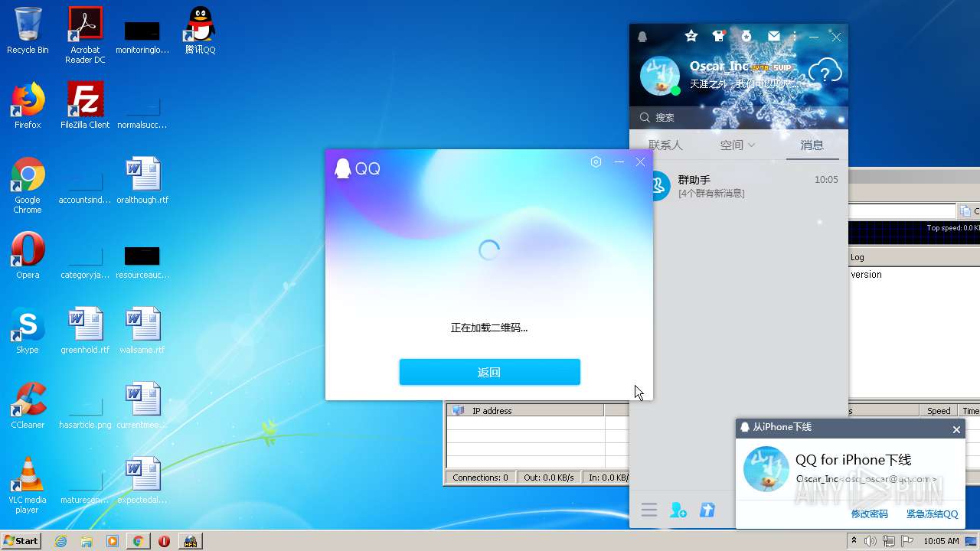Click the Log panel header in background window
The height and width of the screenshot is (551, 980).
857,257
